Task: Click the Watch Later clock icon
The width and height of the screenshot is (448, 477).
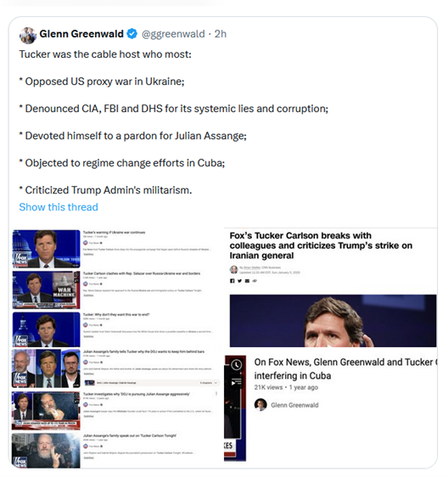Action: click(x=236, y=365)
